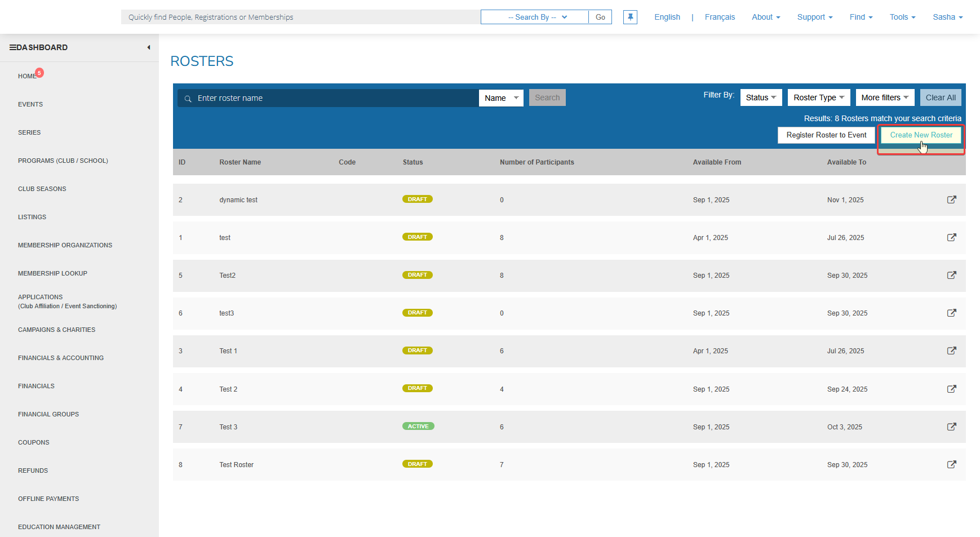Open external link icon for Test 3 roster

click(x=951, y=427)
